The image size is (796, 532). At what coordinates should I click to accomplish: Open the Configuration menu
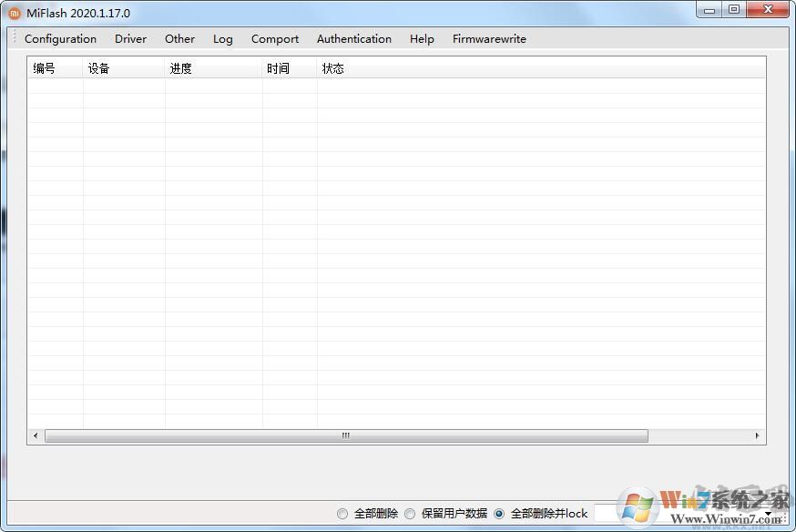click(60, 38)
